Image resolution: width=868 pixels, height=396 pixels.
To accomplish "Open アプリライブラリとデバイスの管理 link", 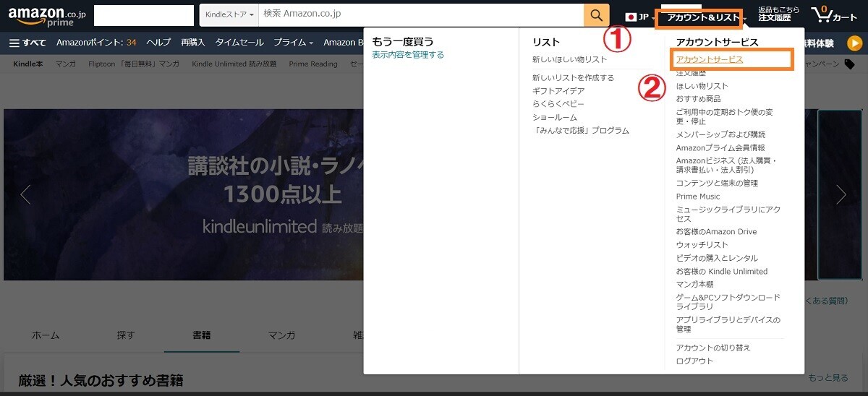I will (x=728, y=324).
